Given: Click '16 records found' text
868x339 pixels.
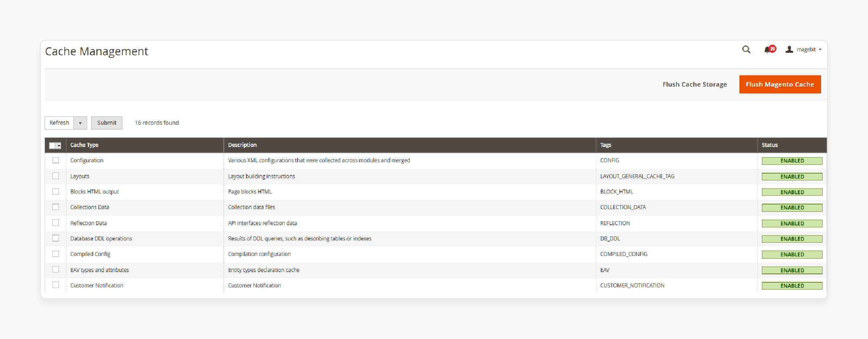Looking at the screenshot, I should point(157,123).
